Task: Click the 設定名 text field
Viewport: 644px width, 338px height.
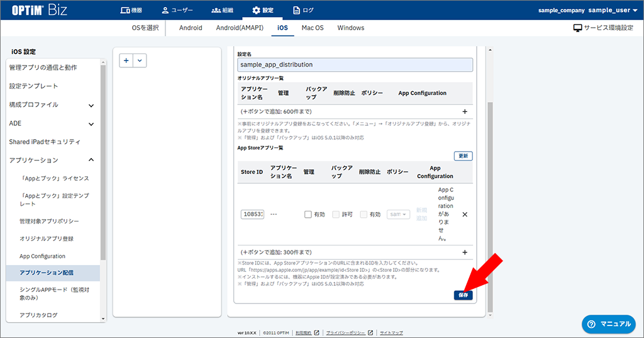Action: [x=355, y=64]
